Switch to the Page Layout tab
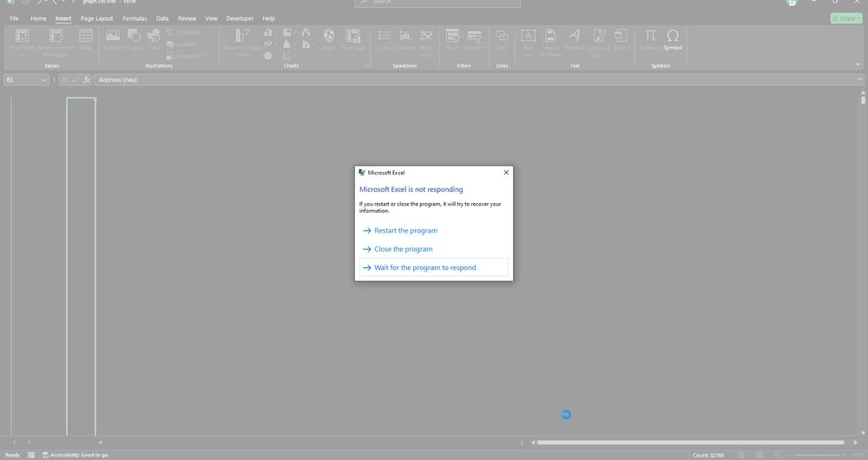The image size is (868, 460). (97, 18)
